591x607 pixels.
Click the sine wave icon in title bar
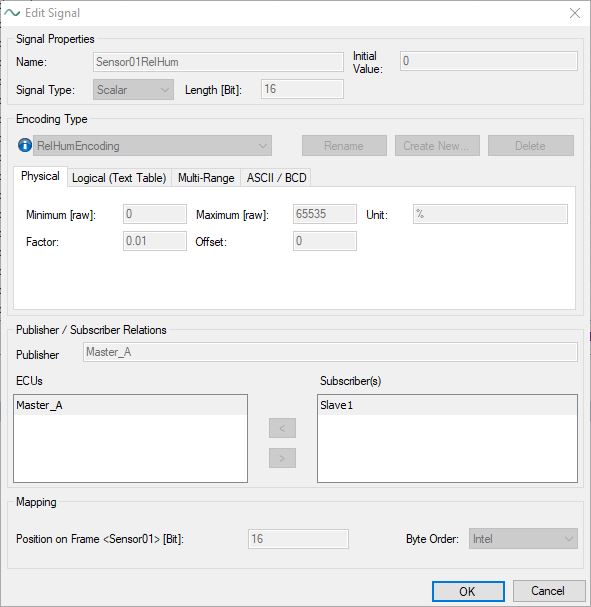click(x=12, y=13)
